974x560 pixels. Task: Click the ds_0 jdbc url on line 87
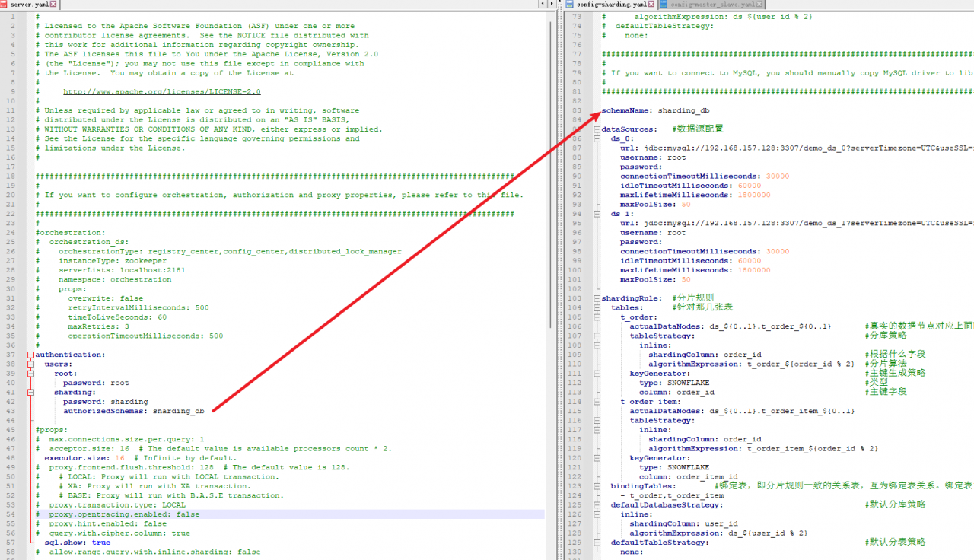point(796,148)
